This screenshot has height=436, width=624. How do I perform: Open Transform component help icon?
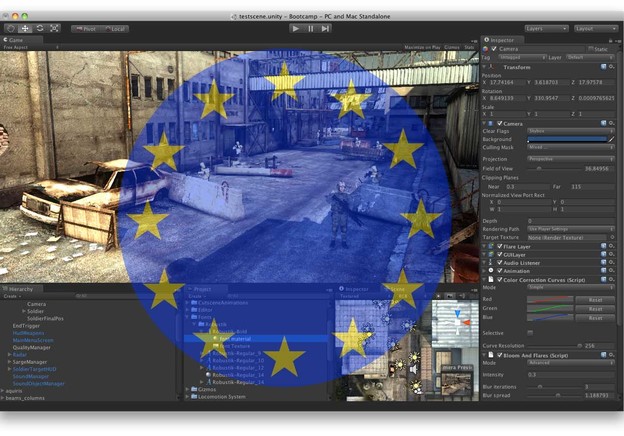click(604, 67)
